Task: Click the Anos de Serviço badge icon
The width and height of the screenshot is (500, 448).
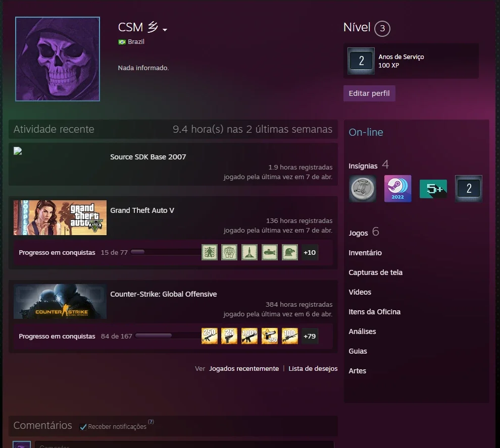Action: (x=361, y=61)
